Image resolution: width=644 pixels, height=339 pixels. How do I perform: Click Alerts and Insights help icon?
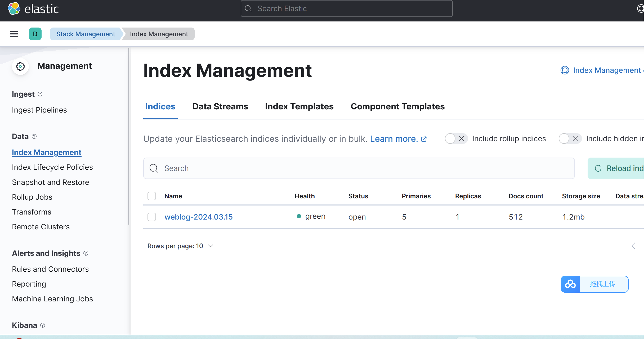[x=86, y=253]
